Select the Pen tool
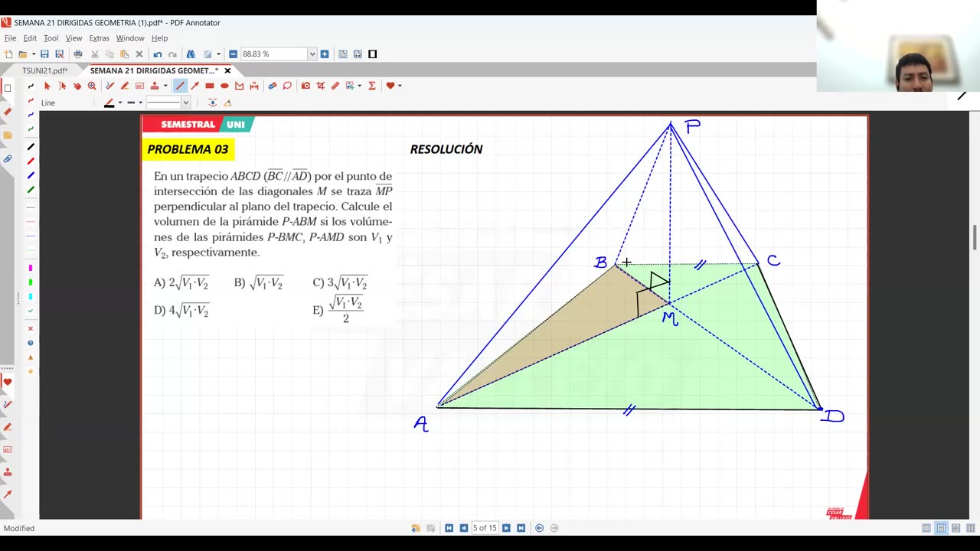Image resolution: width=980 pixels, height=551 pixels. [x=110, y=86]
